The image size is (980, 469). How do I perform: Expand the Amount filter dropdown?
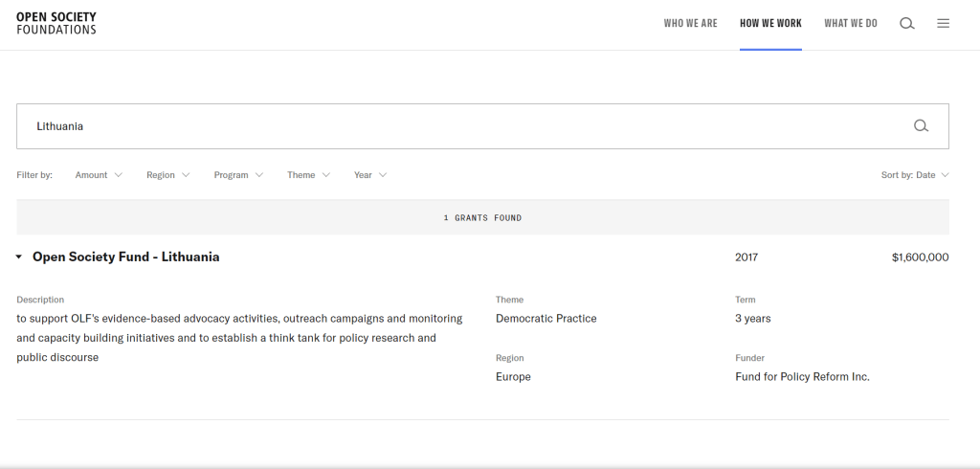click(99, 175)
